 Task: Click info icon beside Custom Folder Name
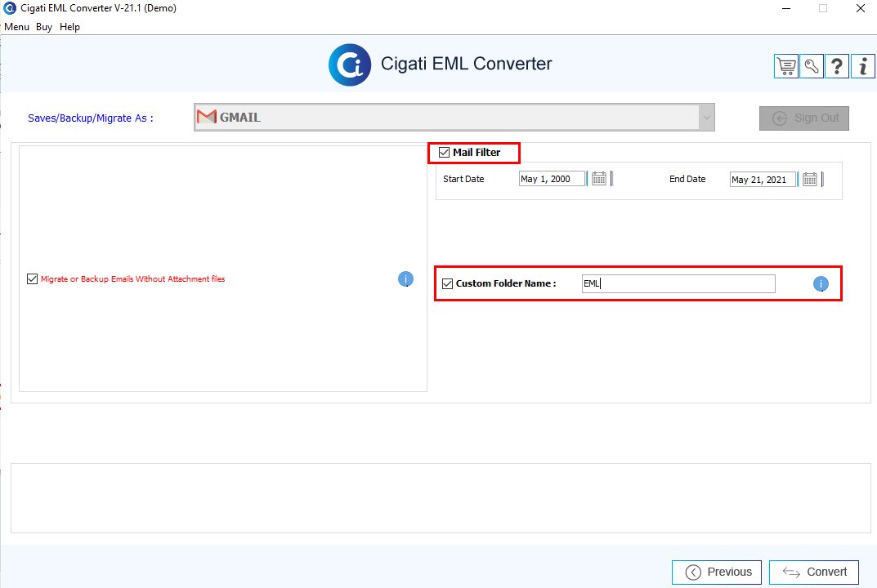821,284
